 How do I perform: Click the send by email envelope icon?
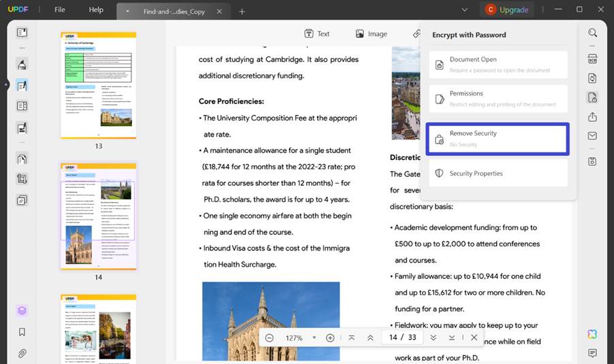pos(592,136)
